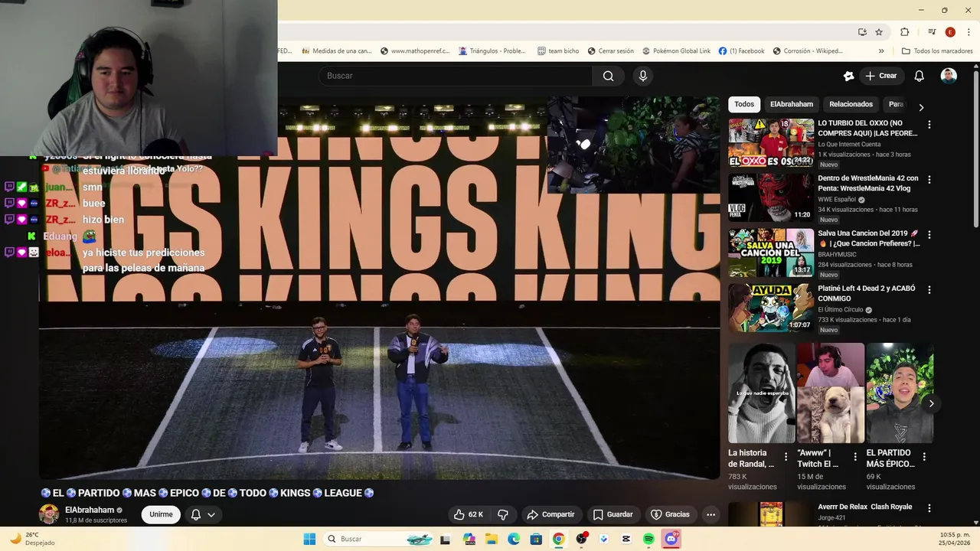980x551 pixels.
Task: Open options for LO TURBIO DEL OXXO video
Action: [x=929, y=124]
